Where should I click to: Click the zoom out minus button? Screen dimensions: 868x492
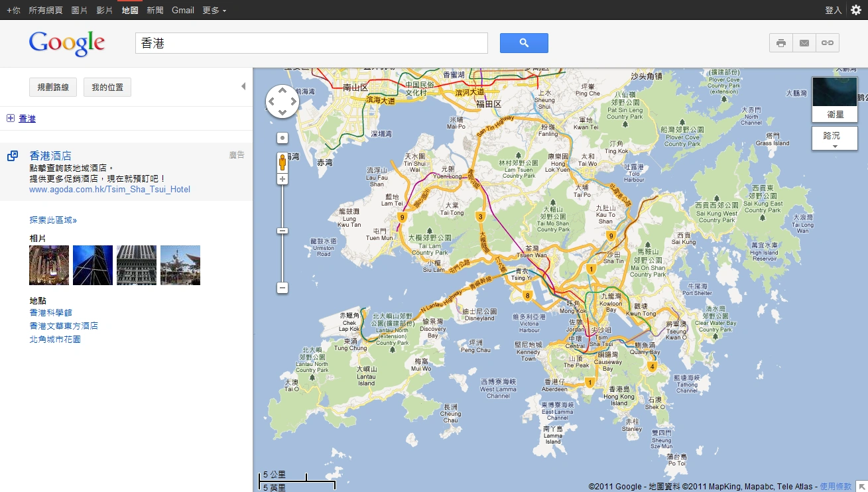(282, 288)
